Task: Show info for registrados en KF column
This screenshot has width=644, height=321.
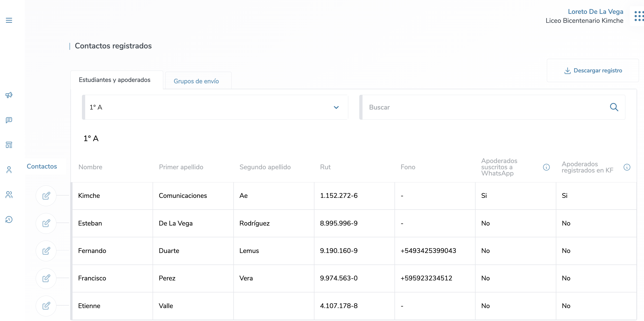Action: (627, 167)
